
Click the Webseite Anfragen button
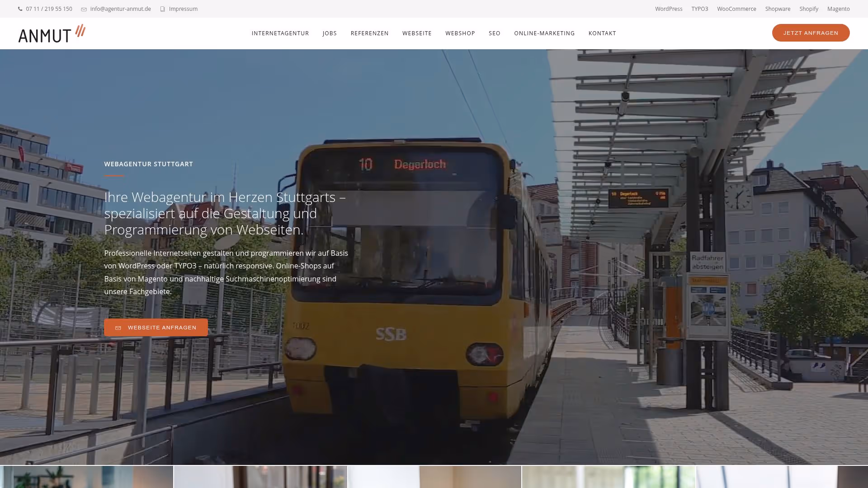156,328
